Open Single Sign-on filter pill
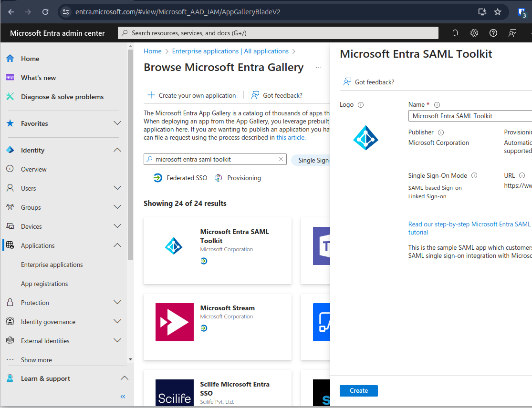This screenshot has height=408, width=532. click(x=311, y=160)
